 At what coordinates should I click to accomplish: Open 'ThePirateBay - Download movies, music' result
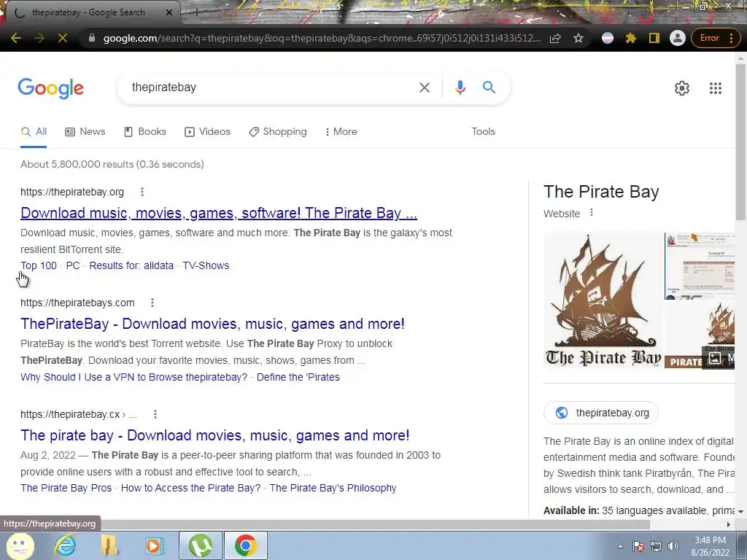[x=212, y=324]
